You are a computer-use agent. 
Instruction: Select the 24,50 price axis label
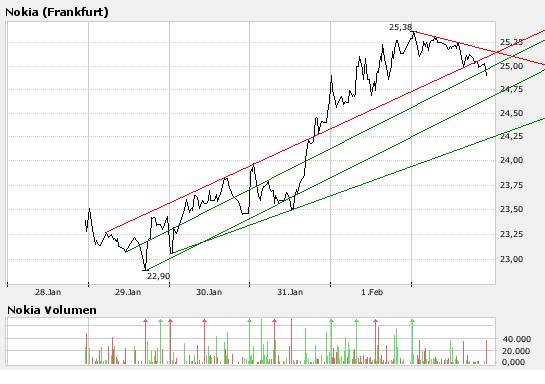[x=511, y=113]
